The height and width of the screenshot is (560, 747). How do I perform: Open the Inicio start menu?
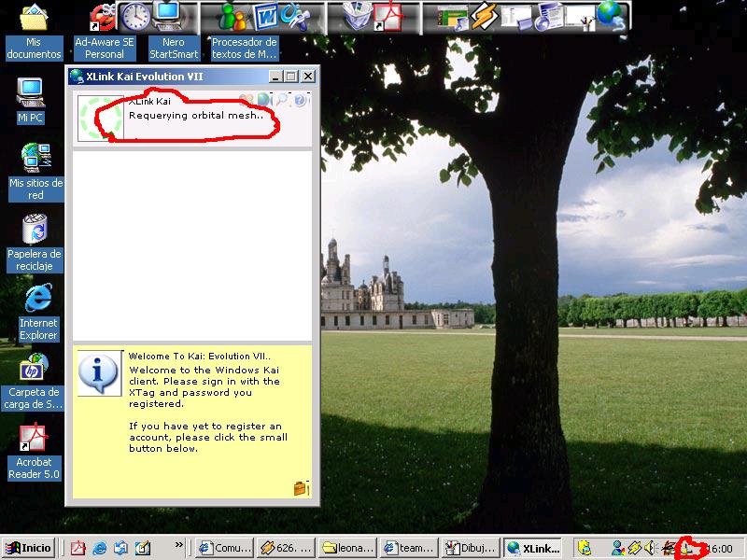(x=29, y=548)
